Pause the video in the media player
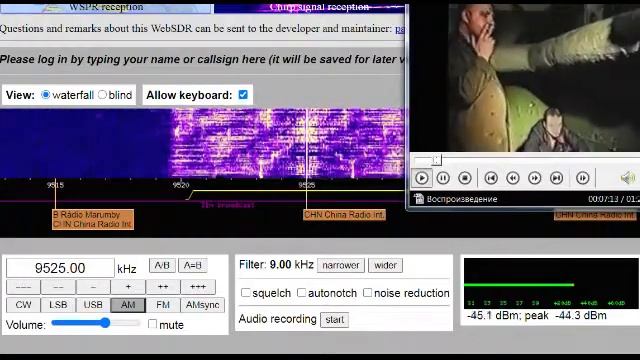 pyautogui.click(x=443, y=178)
